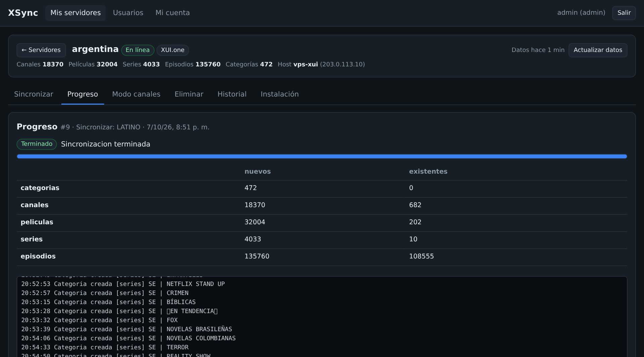Click the XUI.one badge
Viewport: 644px width, 357px height.
pos(173,50)
